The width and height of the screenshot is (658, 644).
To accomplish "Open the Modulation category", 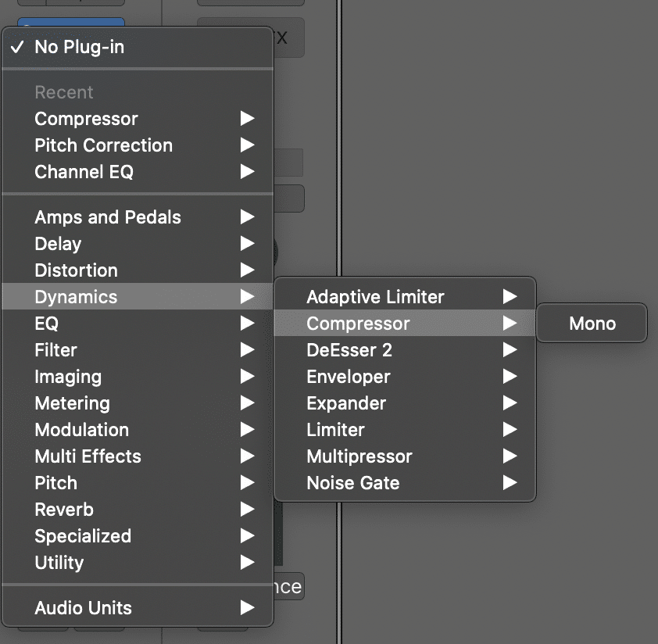I will click(x=138, y=430).
